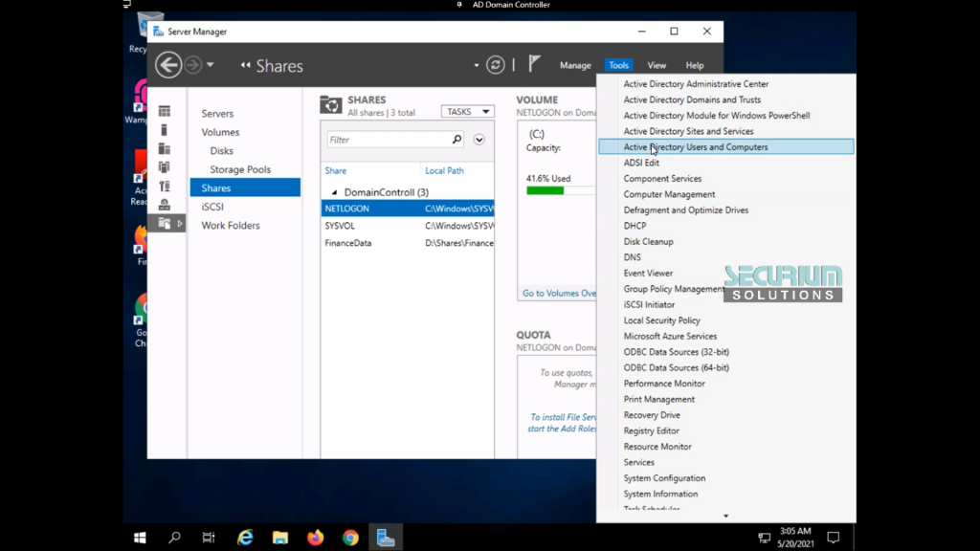Select Servers in the navigation pane
The width and height of the screenshot is (980, 551).
pyautogui.click(x=217, y=114)
